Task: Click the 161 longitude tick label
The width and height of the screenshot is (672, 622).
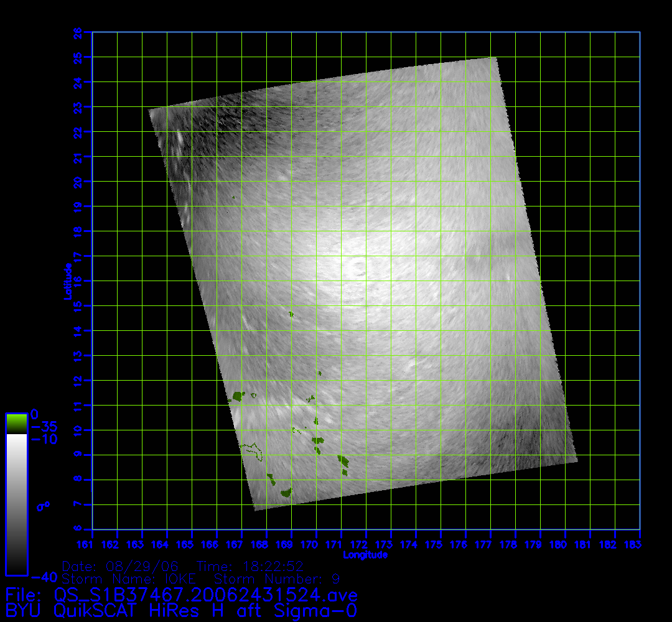Action: pos(93,545)
